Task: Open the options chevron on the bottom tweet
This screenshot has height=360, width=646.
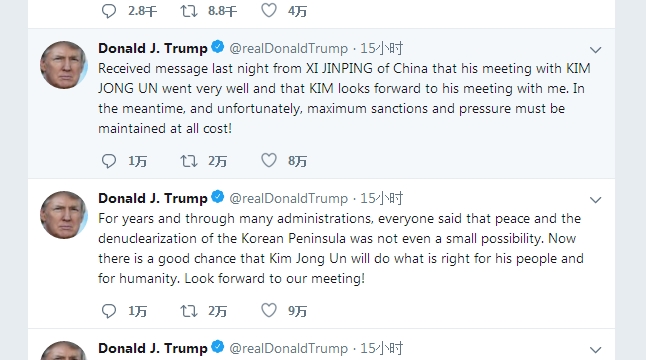Action: [x=595, y=350]
